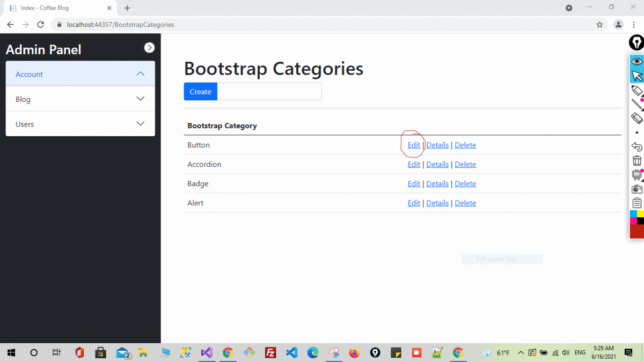
Task: Undo the last annotation
Action: coord(636,146)
